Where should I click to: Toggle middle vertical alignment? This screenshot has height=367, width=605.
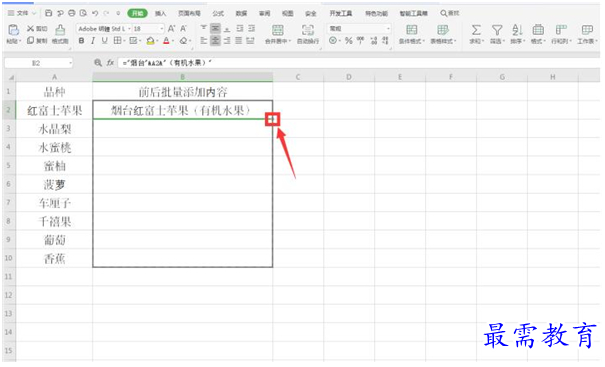215,28
